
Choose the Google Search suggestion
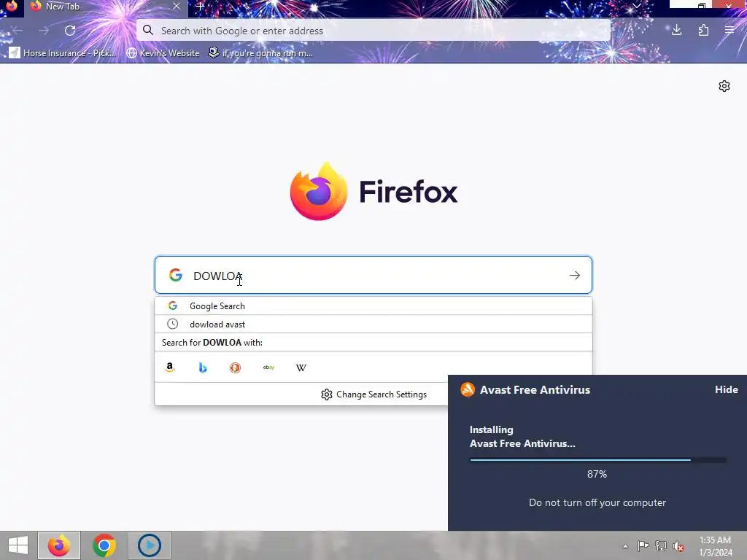coord(373,306)
